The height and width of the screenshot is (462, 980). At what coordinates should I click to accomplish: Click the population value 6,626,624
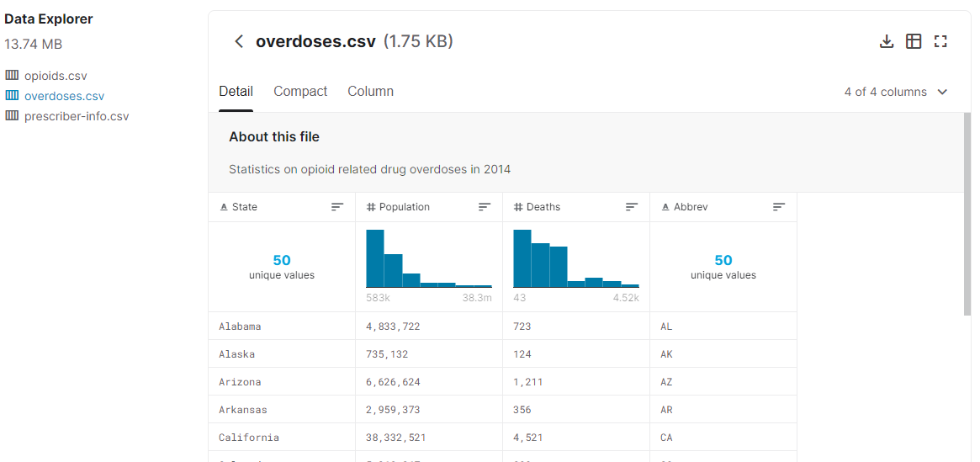[393, 381]
